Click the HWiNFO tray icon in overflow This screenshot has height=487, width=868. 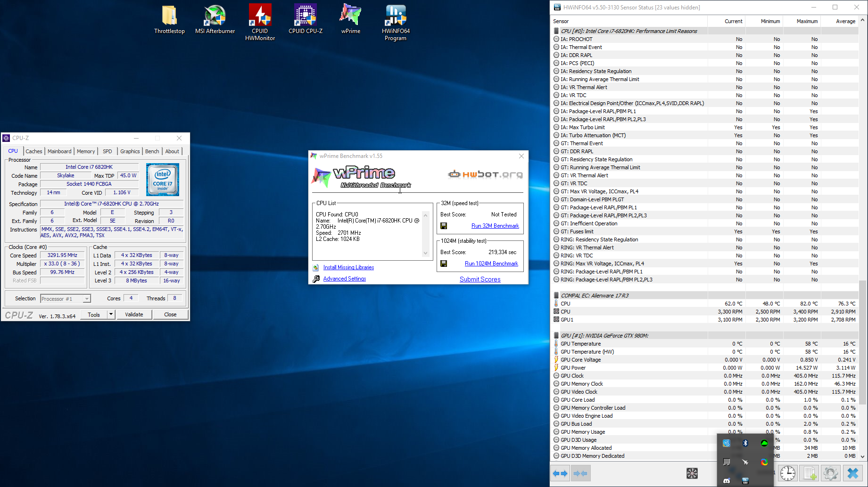(x=745, y=480)
